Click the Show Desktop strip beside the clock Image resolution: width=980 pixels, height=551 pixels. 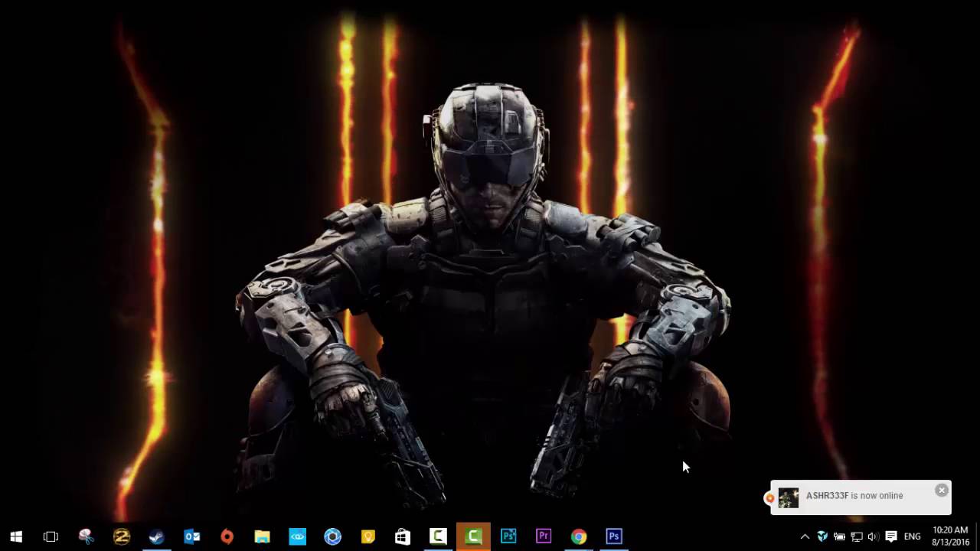click(x=978, y=536)
